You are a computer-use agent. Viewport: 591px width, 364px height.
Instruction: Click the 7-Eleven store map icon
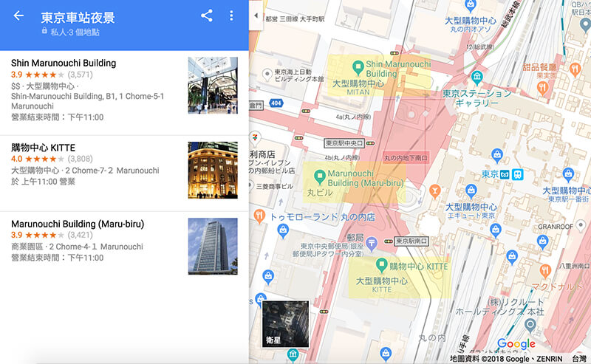click(x=255, y=137)
